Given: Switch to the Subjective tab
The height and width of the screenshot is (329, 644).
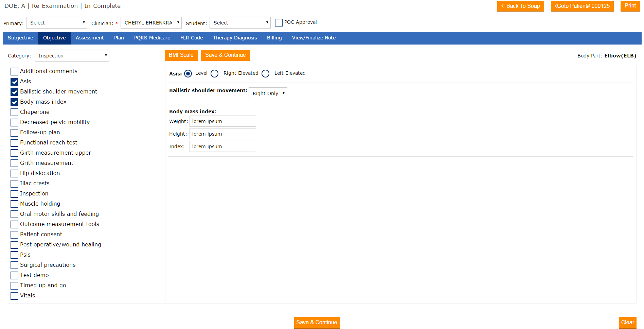Looking at the screenshot, I should 20,38.
